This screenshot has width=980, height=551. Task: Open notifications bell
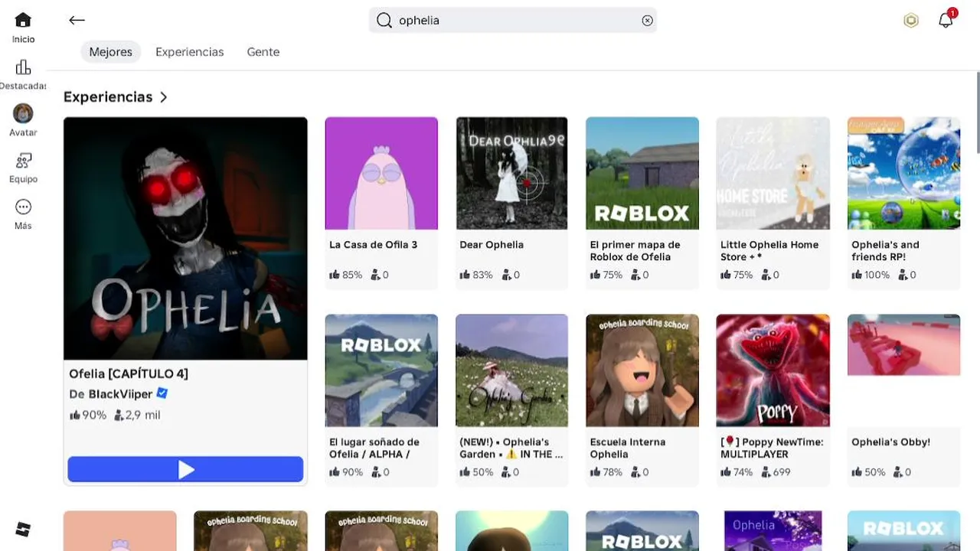[946, 20]
